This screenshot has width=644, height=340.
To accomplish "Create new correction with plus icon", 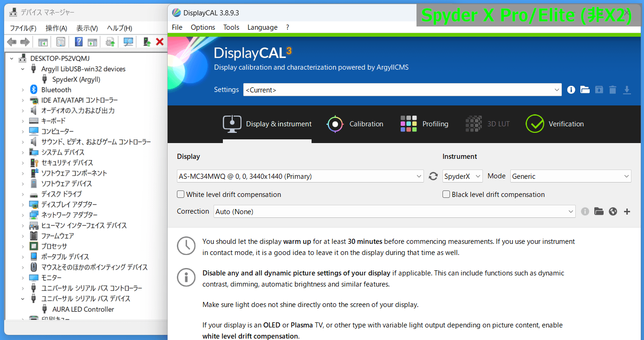I will click(627, 211).
